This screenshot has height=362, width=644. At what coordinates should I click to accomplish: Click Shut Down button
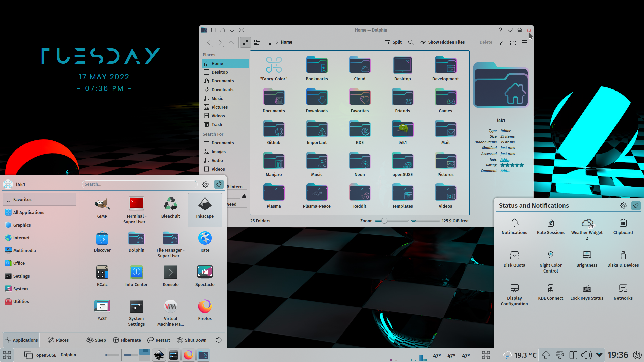pyautogui.click(x=192, y=340)
